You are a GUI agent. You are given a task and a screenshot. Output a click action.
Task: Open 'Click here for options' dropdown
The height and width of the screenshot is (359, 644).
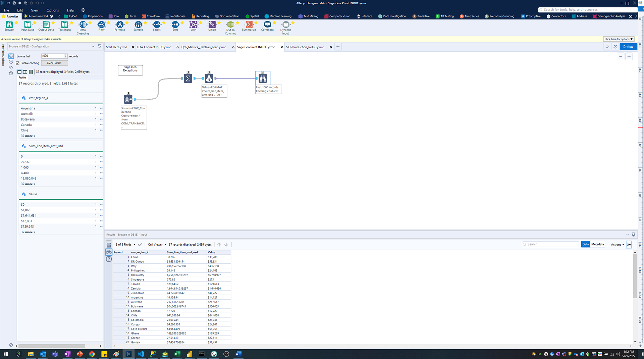(619, 39)
